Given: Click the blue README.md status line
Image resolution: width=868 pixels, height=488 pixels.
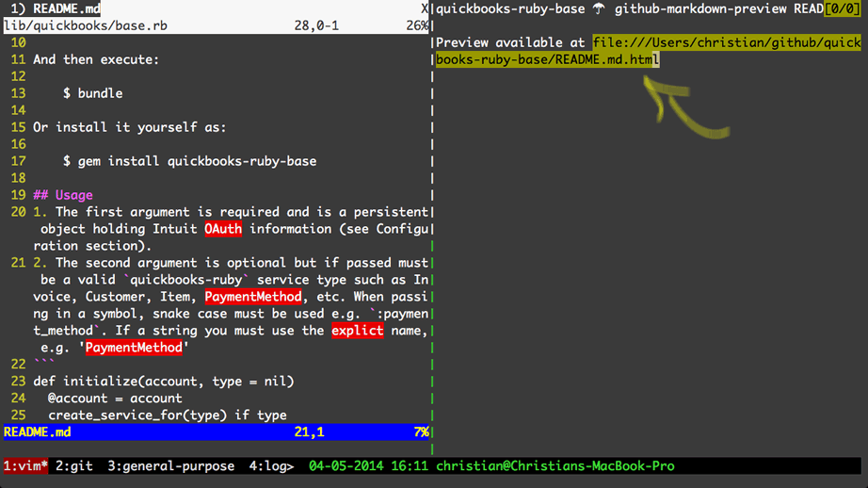Looking at the screenshot, I should click(x=216, y=432).
